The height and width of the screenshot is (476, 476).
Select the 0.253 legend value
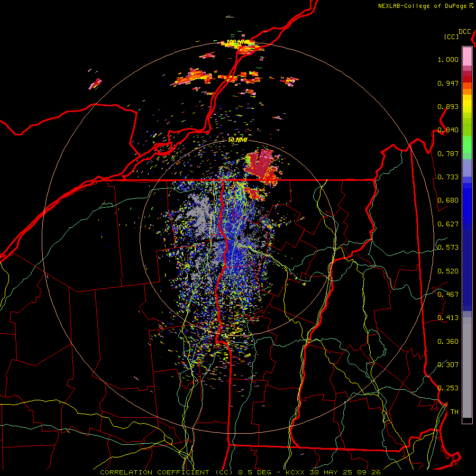(448, 388)
